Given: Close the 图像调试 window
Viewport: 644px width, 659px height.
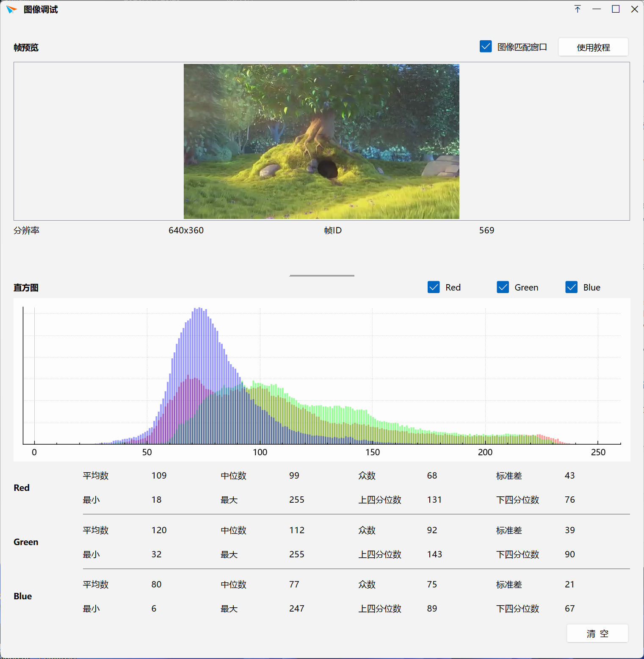Looking at the screenshot, I should [x=635, y=9].
